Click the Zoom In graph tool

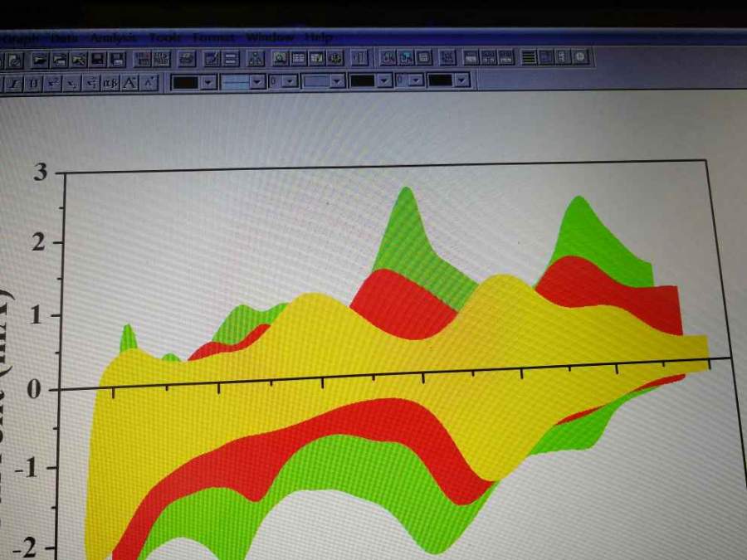[388, 58]
